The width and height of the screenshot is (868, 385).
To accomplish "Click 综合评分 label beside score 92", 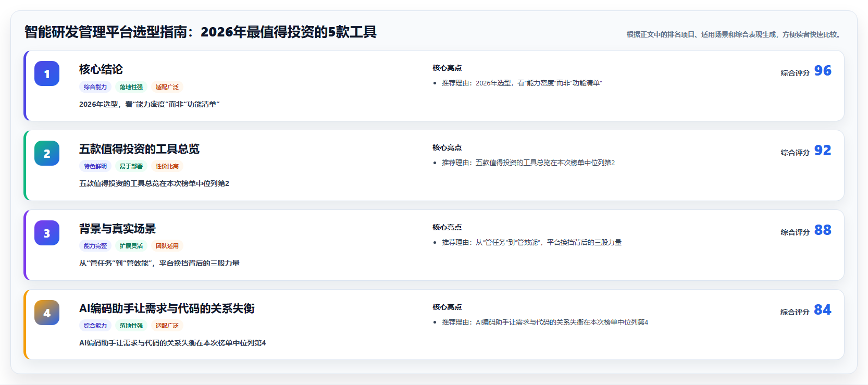I will (x=795, y=153).
